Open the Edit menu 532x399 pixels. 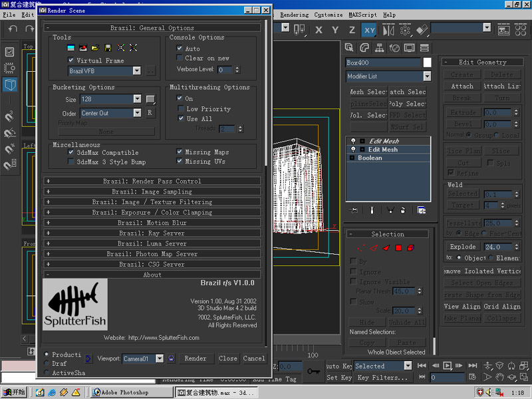point(27,15)
